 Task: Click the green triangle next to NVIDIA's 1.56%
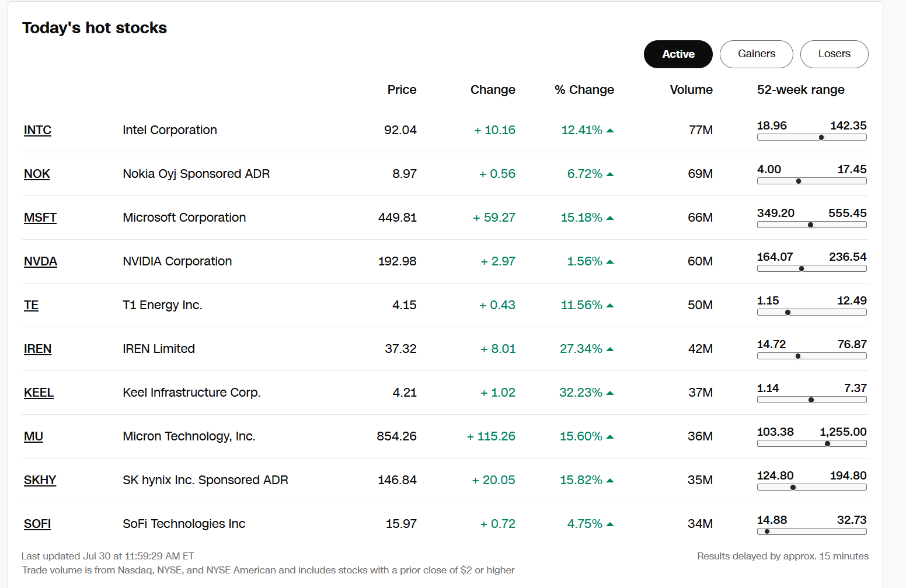point(610,262)
